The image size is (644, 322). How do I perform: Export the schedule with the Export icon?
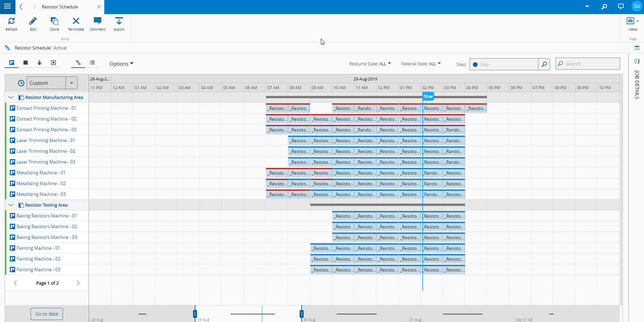(119, 21)
